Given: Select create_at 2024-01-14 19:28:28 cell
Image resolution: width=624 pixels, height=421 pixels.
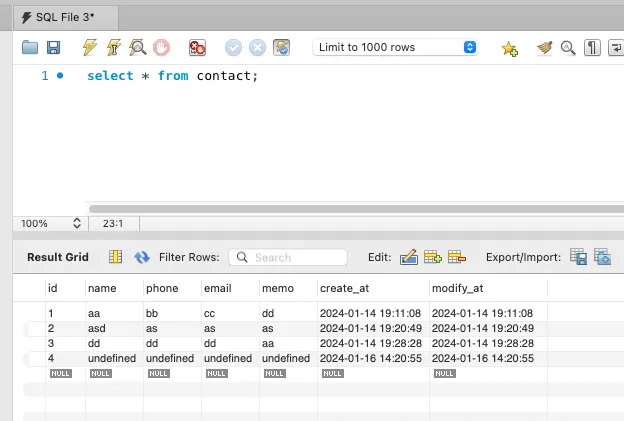Looking at the screenshot, I should pos(373,343).
